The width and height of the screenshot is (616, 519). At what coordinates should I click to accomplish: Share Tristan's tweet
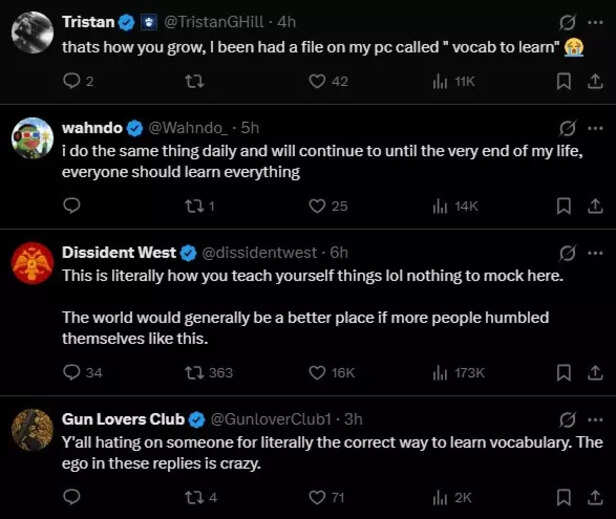(x=594, y=81)
